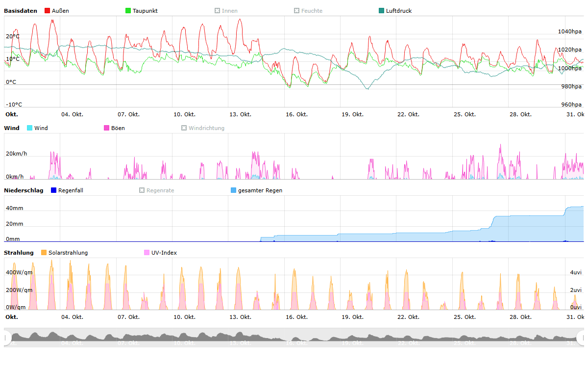
Task: Click the 16. Okt. label under Basisdaten chart
Action: [x=296, y=114]
